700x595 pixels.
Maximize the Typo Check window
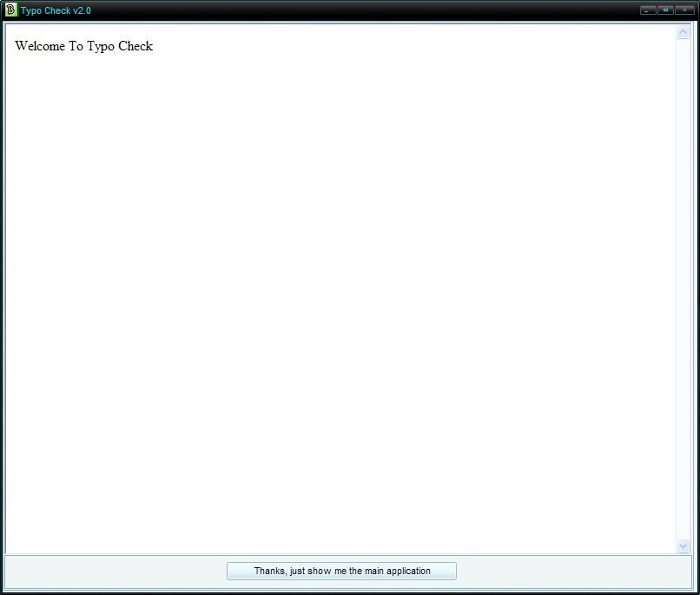tap(665, 10)
